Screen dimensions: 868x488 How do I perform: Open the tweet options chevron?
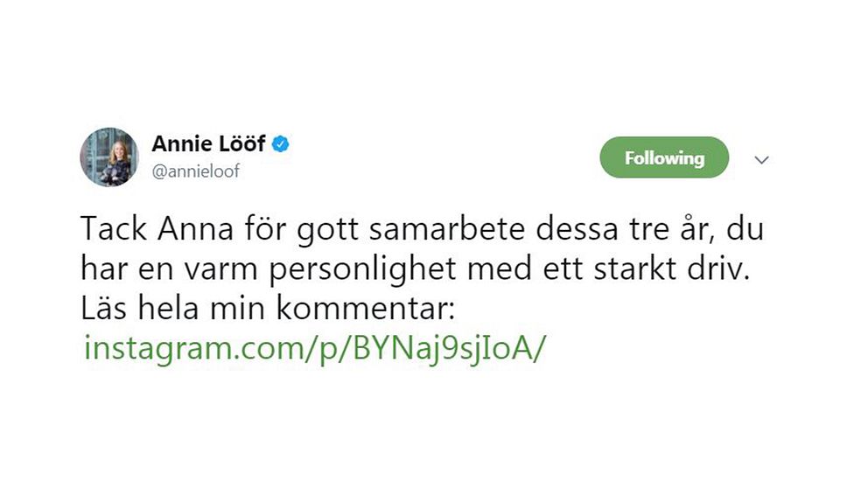[762, 160]
